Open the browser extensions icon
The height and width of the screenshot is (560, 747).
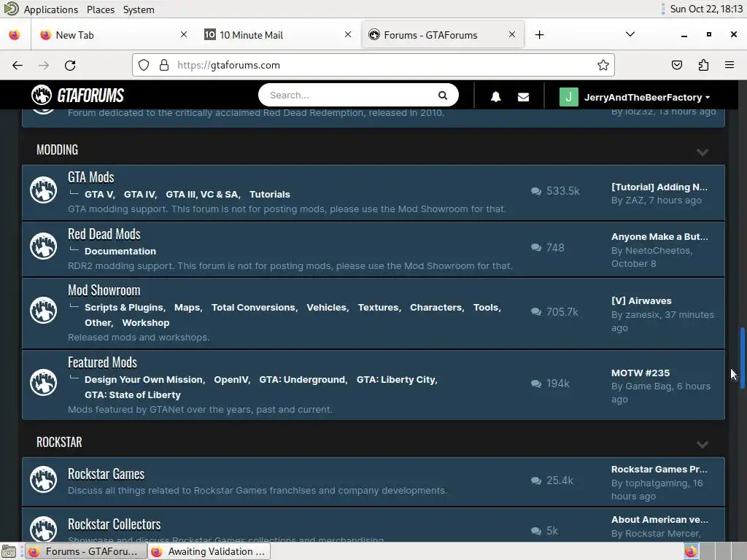(703, 65)
